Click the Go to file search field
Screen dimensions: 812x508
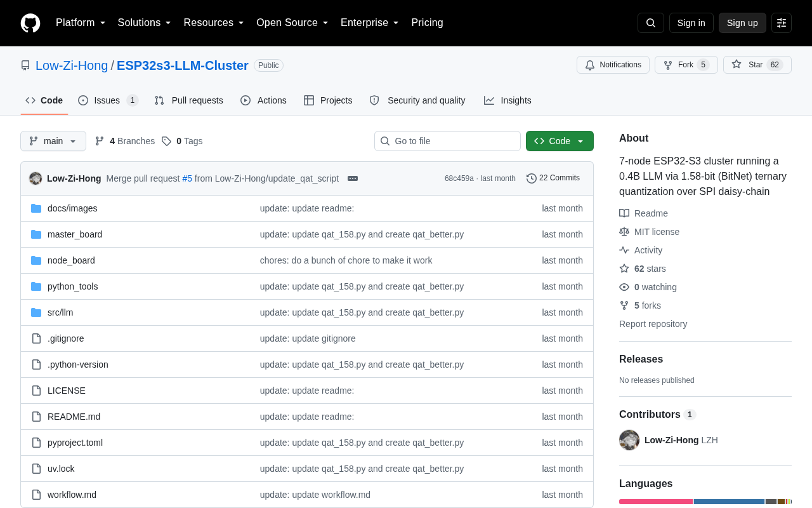point(447,141)
